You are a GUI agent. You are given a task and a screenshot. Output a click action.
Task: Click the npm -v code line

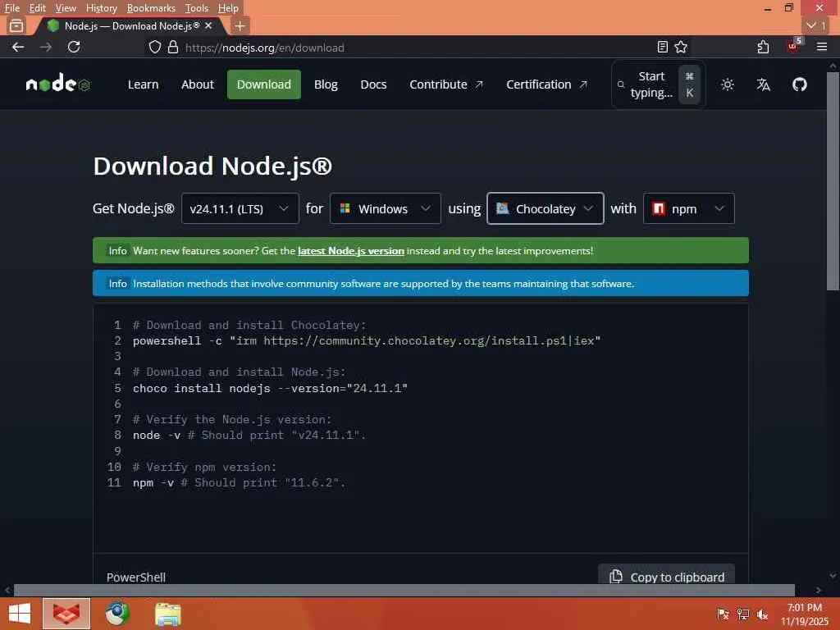(x=239, y=482)
